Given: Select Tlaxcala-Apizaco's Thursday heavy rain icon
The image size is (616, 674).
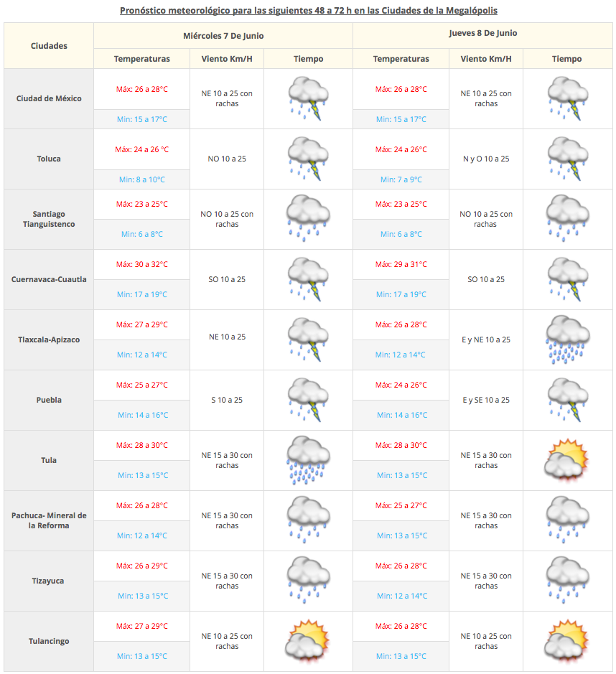Looking at the screenshot, I should tap(567, 340).
